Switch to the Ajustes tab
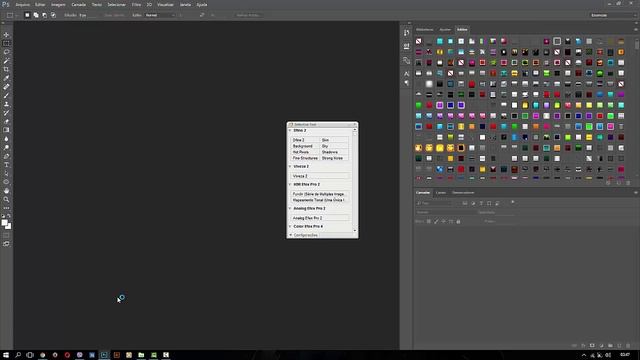The image size is (640, 360). (445, 29)
